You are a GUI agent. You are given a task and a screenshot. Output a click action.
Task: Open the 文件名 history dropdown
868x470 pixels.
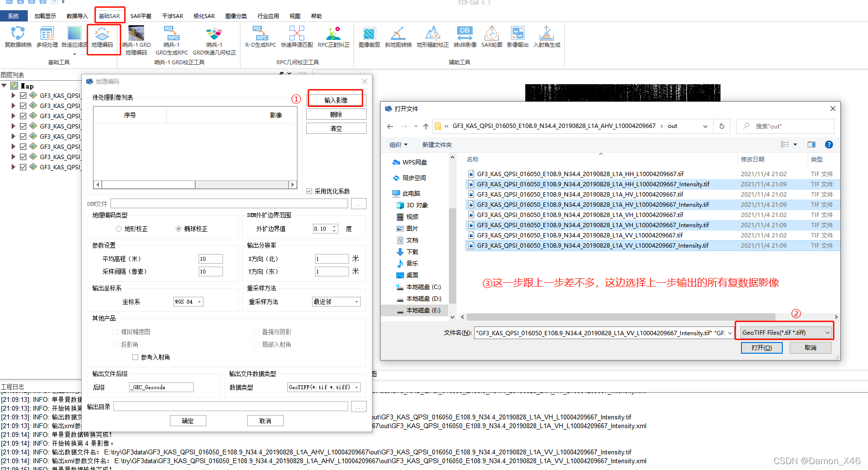click(730, 333)
